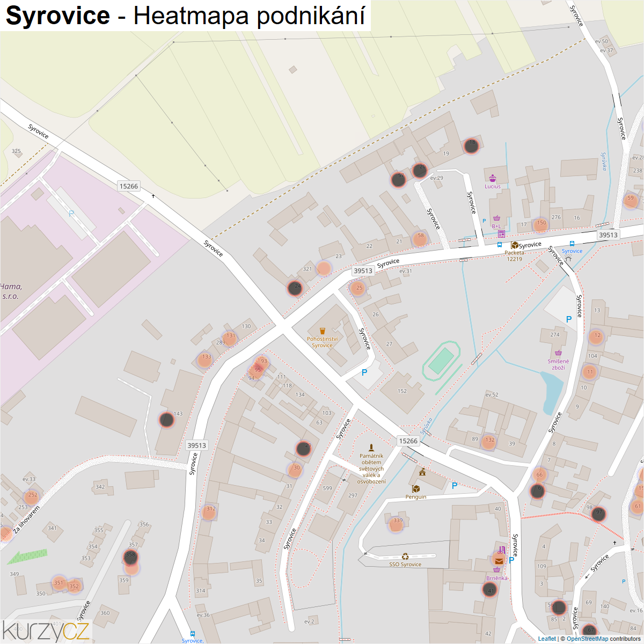Viewport: 644px width, 644px height.
Task: Click the kurzy.cz logo
Action: [x=45, y=631]
